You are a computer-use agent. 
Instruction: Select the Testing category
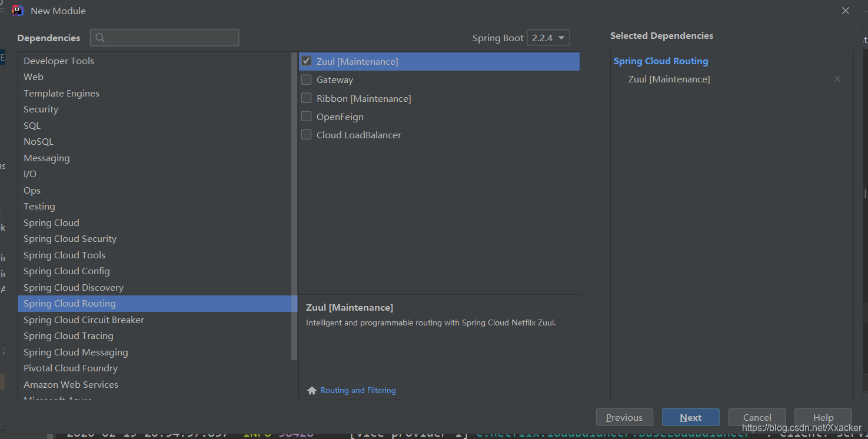tap(154, 207)
